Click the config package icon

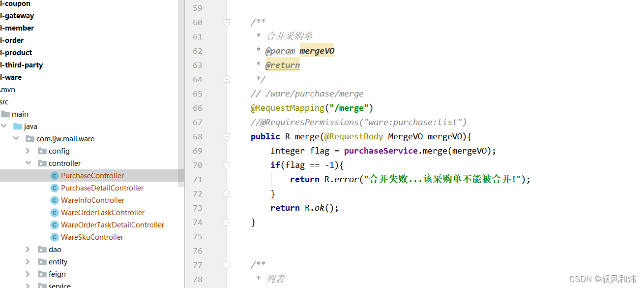pyautogui.click(x=42, y=151)
